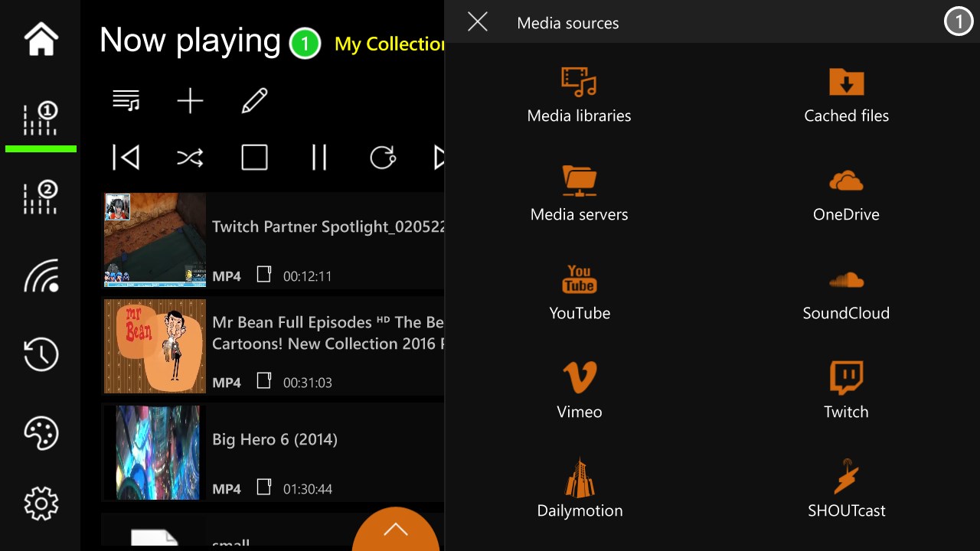Click device icon on Twitch Partner row

[x=264, y=274]
